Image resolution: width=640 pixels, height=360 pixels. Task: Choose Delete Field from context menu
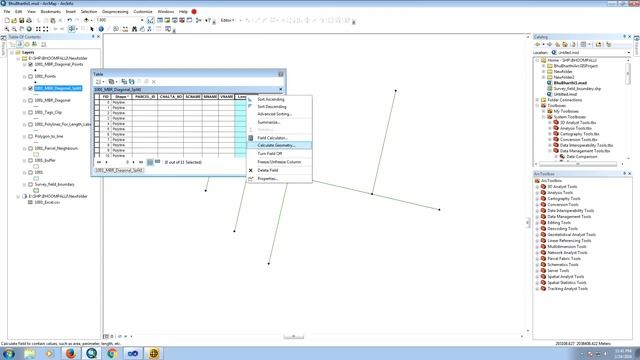(x=280, y=170)
